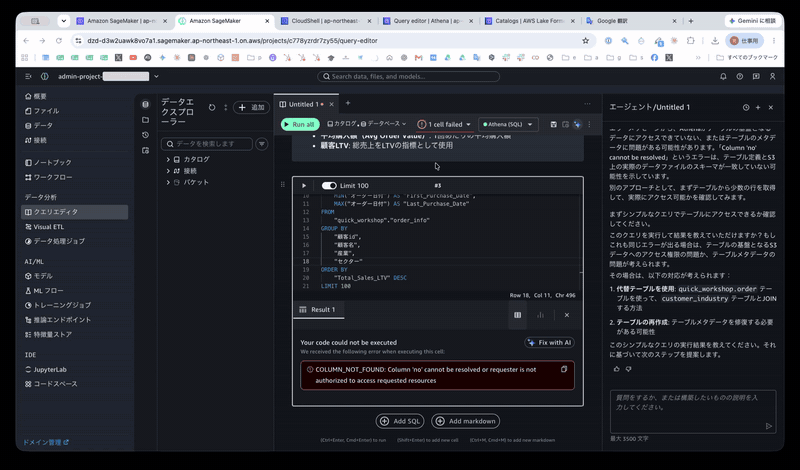
Task: Open the カタログ・データベース selector dropdown
Action: [x=366, y=124]
